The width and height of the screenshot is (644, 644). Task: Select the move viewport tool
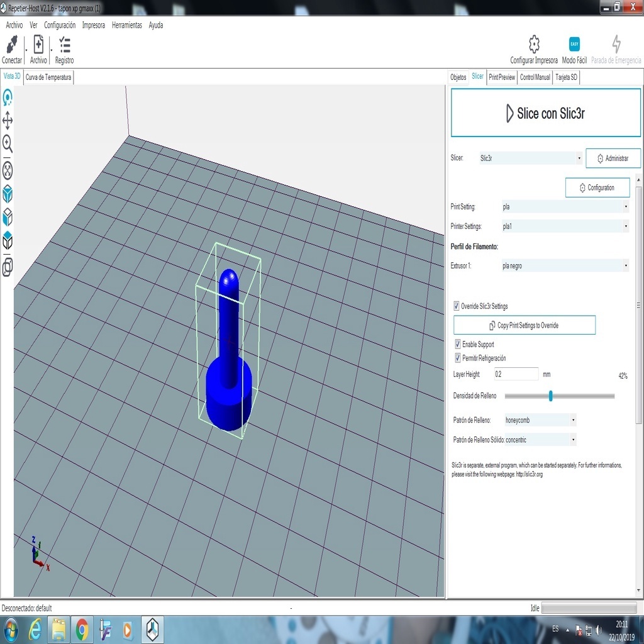coord(8,120)
